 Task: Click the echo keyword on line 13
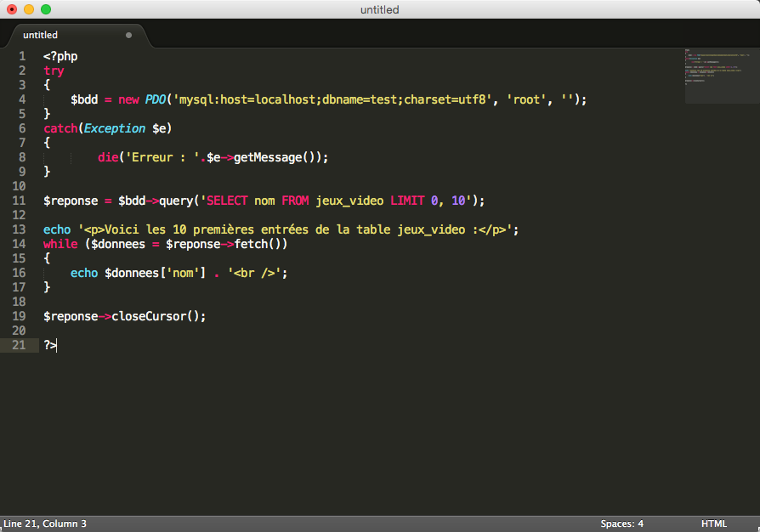[57, 229]
